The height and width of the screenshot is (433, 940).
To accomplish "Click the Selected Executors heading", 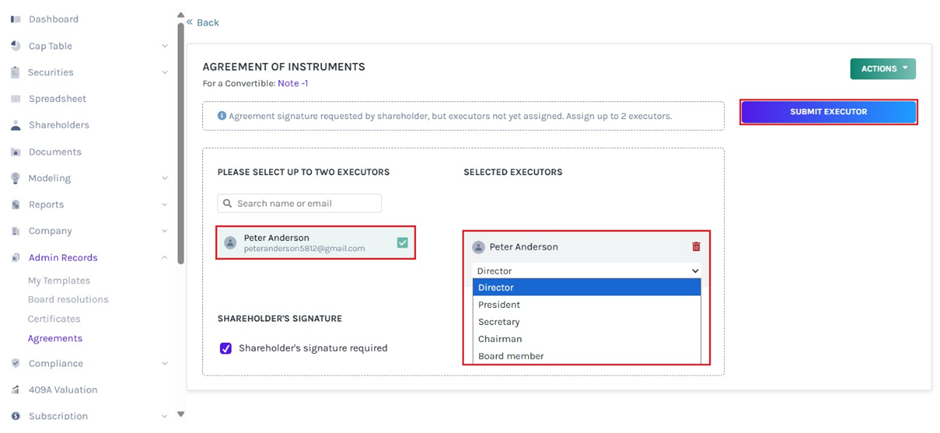I will (513, 172).
